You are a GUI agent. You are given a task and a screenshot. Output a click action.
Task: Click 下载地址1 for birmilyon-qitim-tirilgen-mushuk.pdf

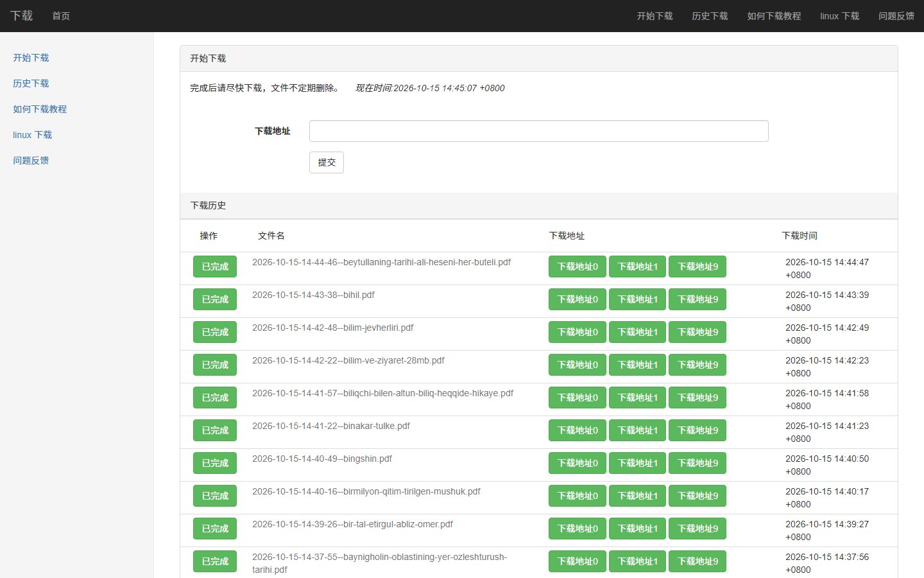click(638, 496)
